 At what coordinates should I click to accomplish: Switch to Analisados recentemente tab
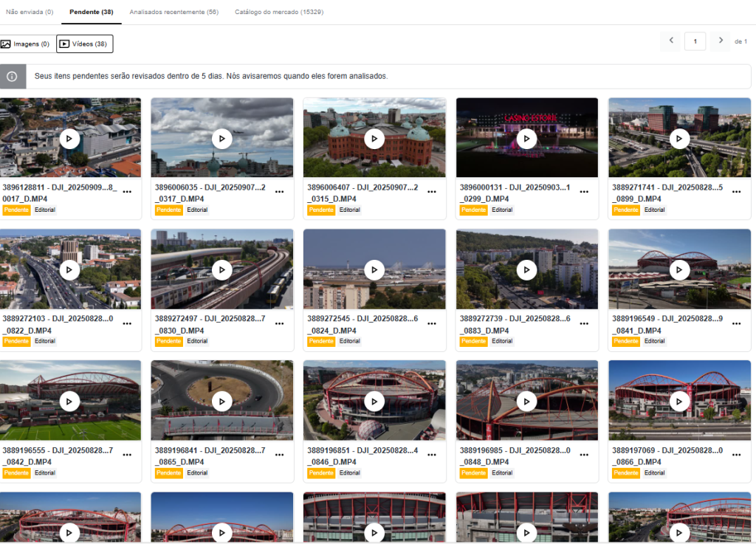click(x=173, y=13)
